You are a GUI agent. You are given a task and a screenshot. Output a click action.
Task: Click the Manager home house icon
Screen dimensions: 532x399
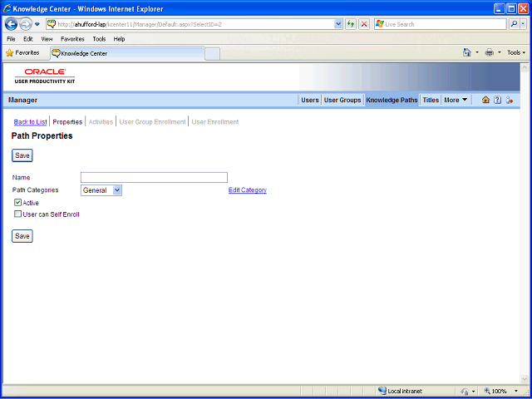(485, 100)
